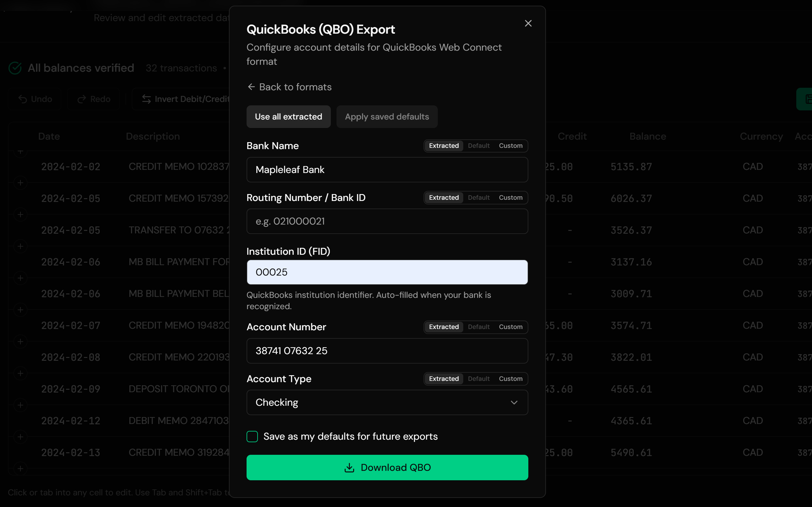Click the Currency column header
The image size is (812, 507).
761,136
